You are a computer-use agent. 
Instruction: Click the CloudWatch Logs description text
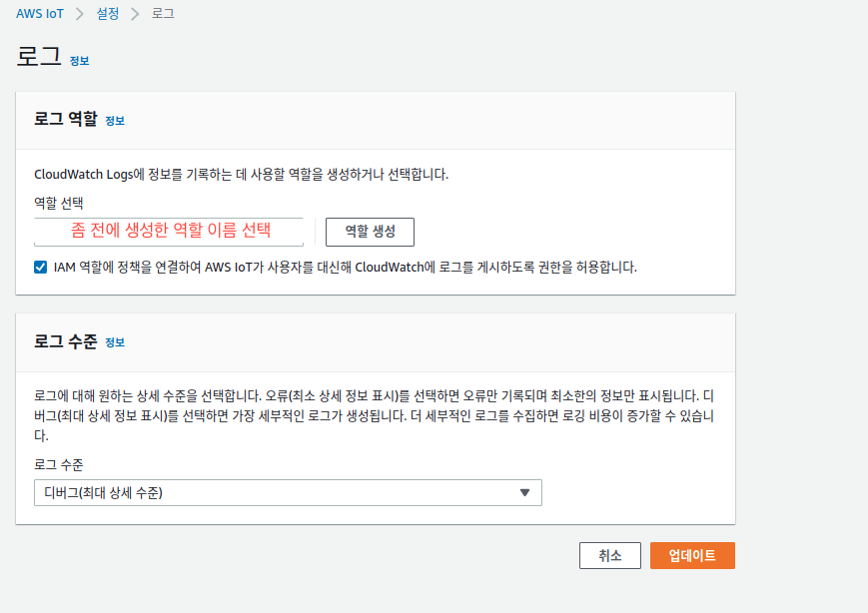[x=242, y=175]
